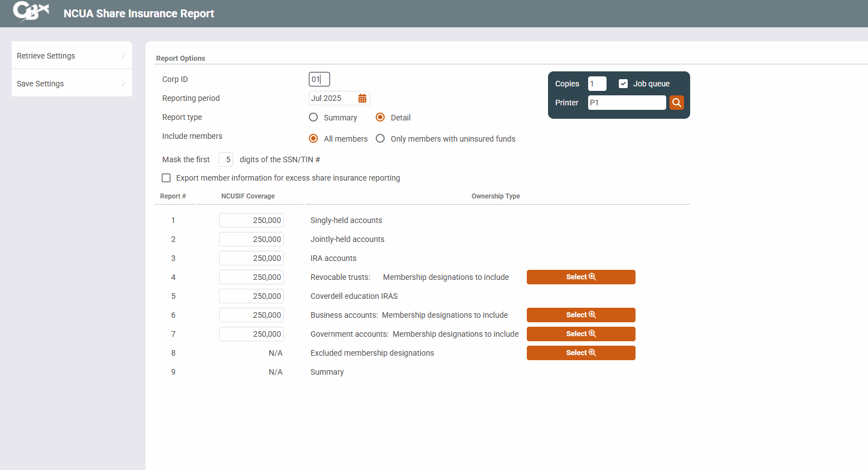Click the IRA accounts label
Screen dimensions: 868x470
click(333, 258)
